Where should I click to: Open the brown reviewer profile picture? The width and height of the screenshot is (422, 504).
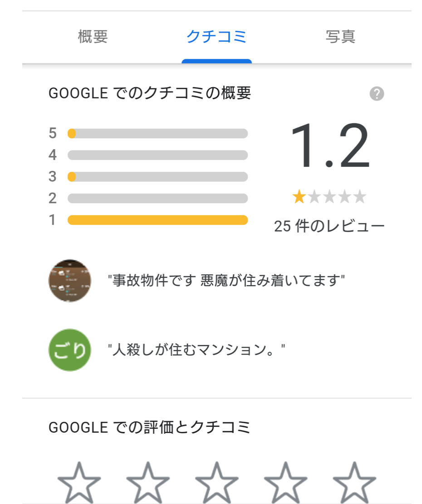click(69, 281)
